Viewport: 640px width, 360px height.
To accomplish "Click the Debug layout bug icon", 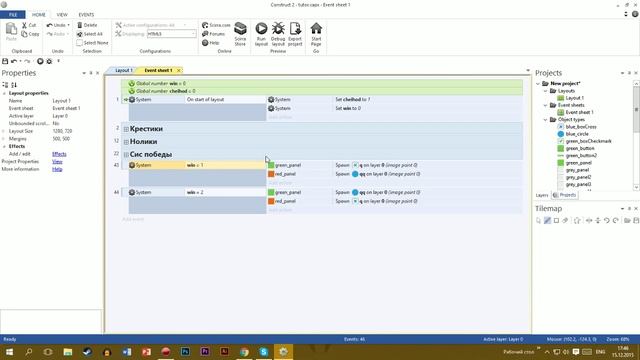I will click(x=278, y=29).
